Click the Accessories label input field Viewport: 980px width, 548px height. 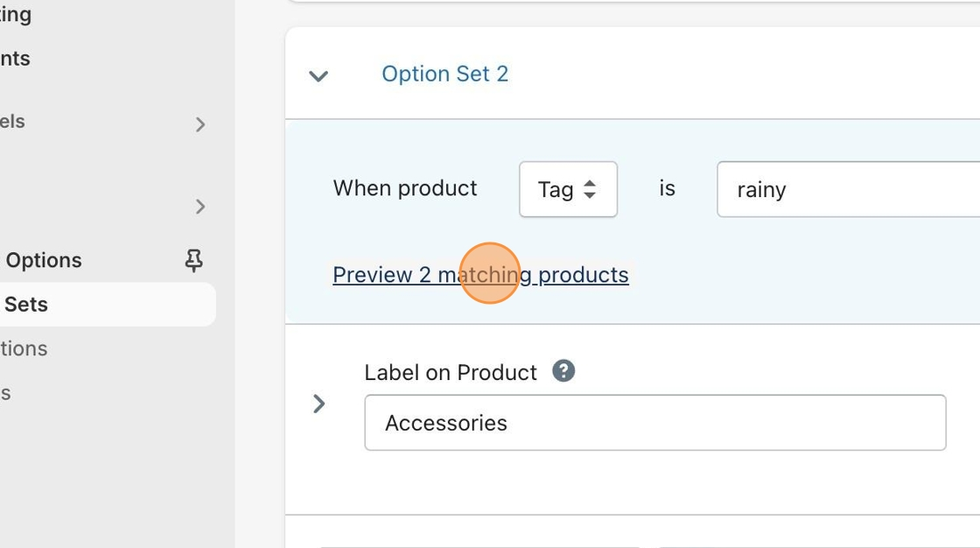654,423
